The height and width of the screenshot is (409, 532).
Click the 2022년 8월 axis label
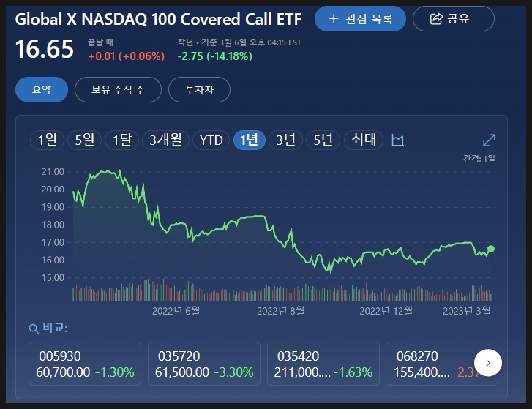point(280,311)
